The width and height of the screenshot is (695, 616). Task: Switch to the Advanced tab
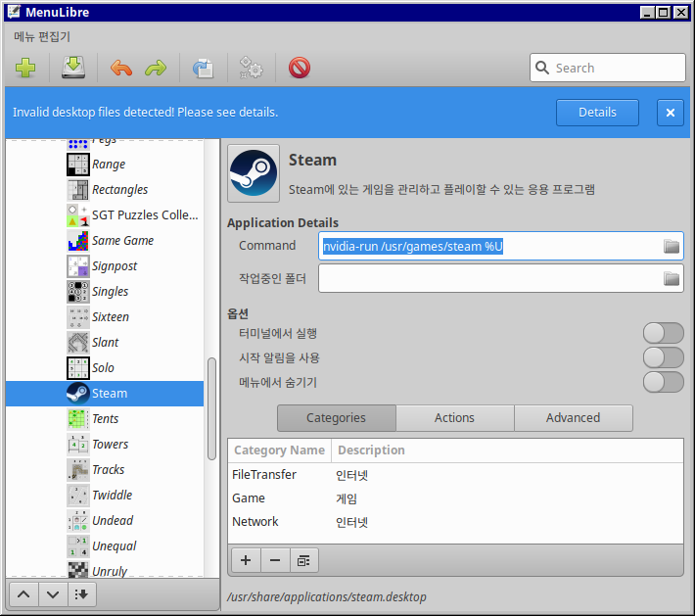pos(574,418)
